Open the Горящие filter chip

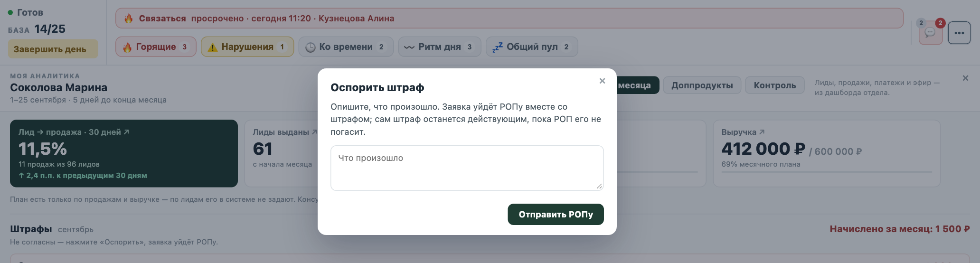point(156,47)
